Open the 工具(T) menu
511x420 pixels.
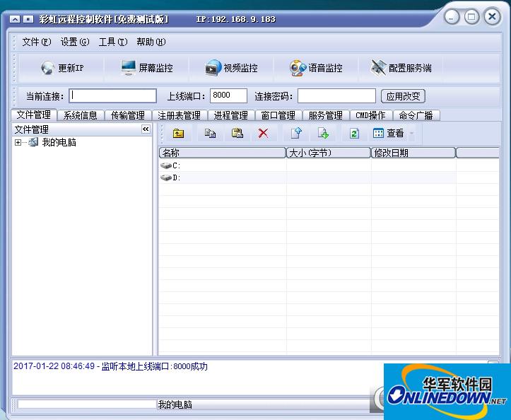click(113, 42)
